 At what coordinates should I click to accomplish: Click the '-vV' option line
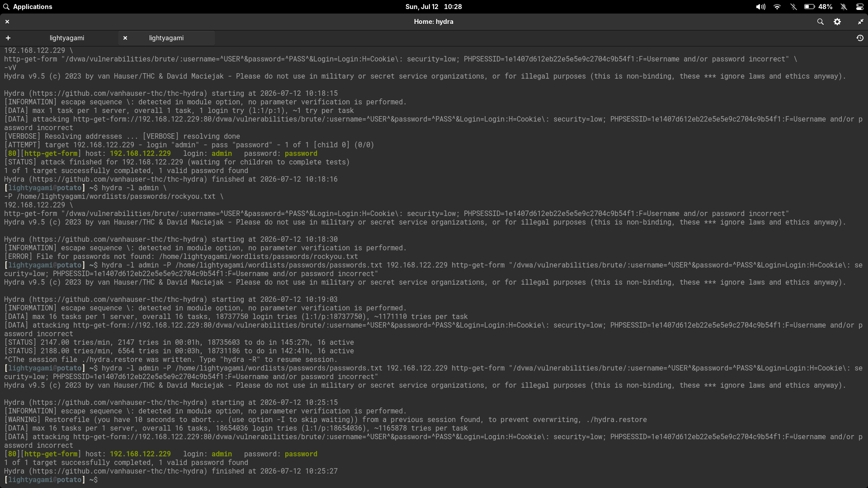10,68
